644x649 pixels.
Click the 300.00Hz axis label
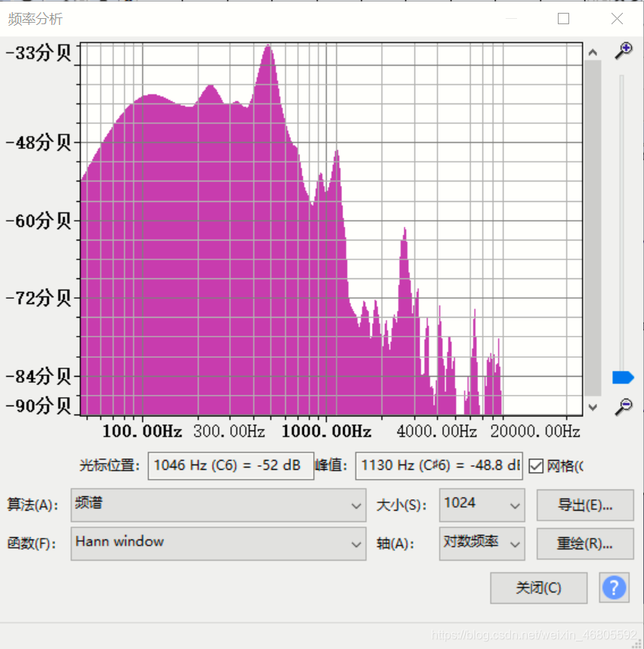[x=229, y=431]
